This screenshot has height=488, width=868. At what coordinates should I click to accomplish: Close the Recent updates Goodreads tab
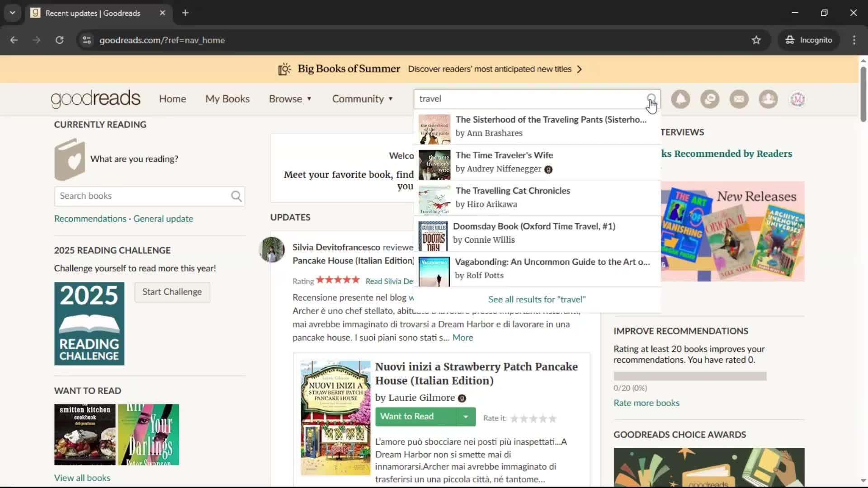(x=162, y=13)
